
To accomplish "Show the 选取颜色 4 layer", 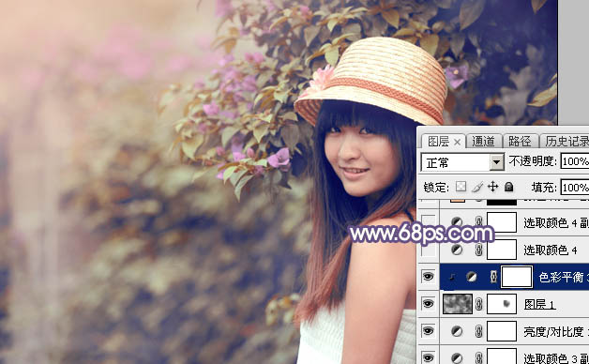I will (x=429, y=250).
